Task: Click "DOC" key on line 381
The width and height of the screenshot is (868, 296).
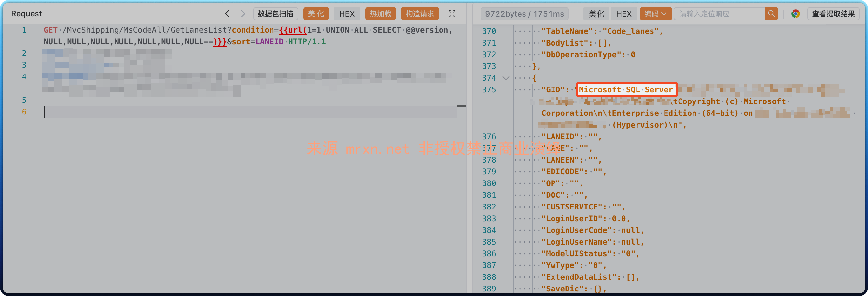Action: click(x=553, y=195)
